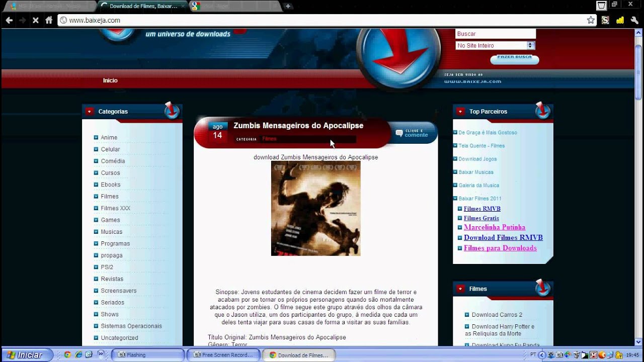Open the Shows category
Image resolution: width=644 pixels, height=362 pixels.
[x=110, y=314]
